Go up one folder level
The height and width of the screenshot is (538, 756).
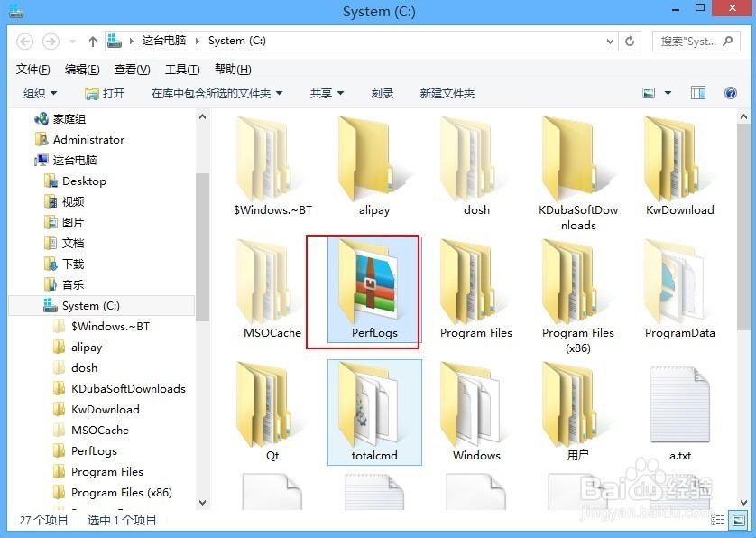tap(93, 42)
